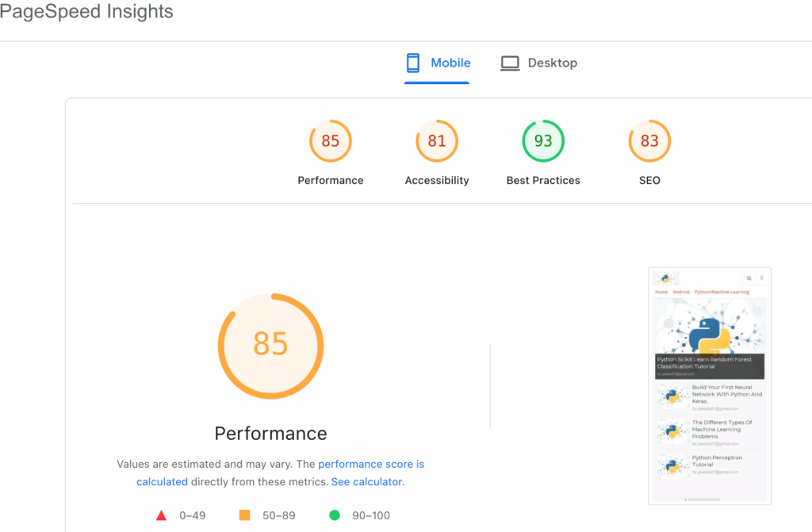
Task: Click the Desktop laptop icon
Action: tap(510, 63)
